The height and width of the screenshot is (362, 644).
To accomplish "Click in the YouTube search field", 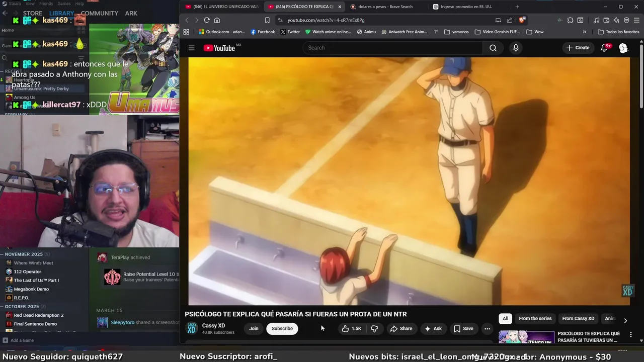I will [x=392, y=48].
